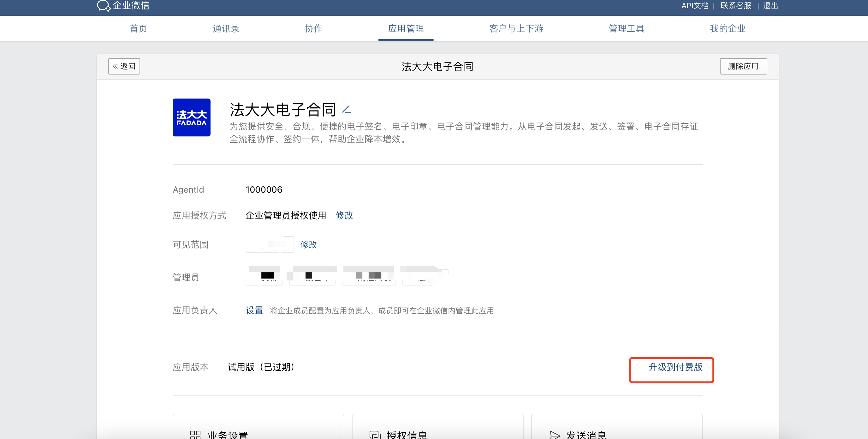The image size is (868, 439).
Task: Open the 通讯录 tab
Action: (226, 29)
